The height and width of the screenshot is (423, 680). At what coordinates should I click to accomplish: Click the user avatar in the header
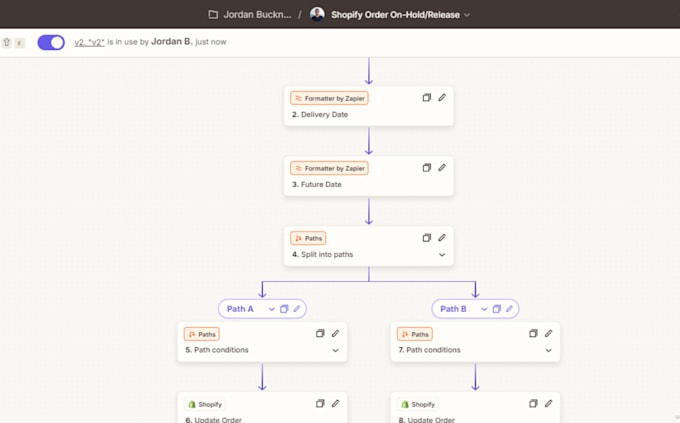click(x=317, y=14)
